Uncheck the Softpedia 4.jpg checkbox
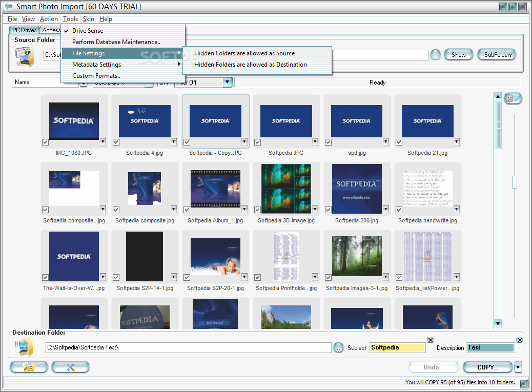This screenshot has height=392, width=532. click(x=116, y=142)
